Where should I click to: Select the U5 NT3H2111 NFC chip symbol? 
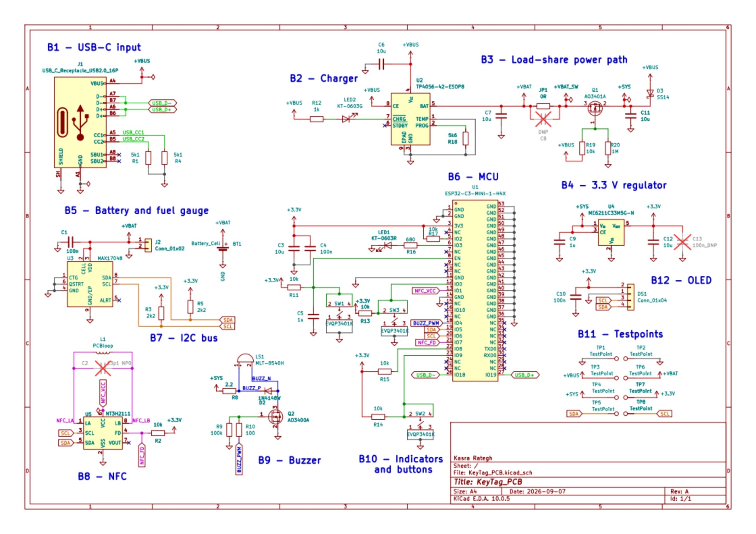[x=103, y=433]
